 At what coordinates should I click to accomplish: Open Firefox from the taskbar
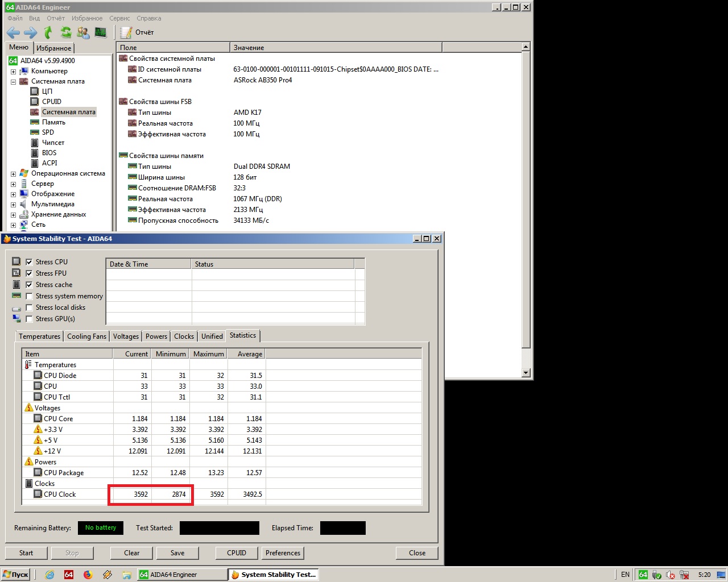point(88,575)
